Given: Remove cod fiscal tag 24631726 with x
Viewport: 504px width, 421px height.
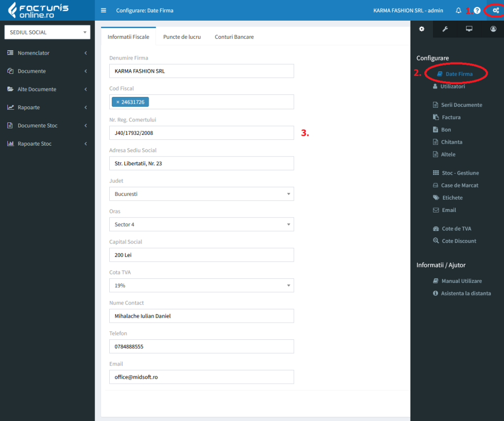Looking at the screenshot, I should click(x=118, y=102).
